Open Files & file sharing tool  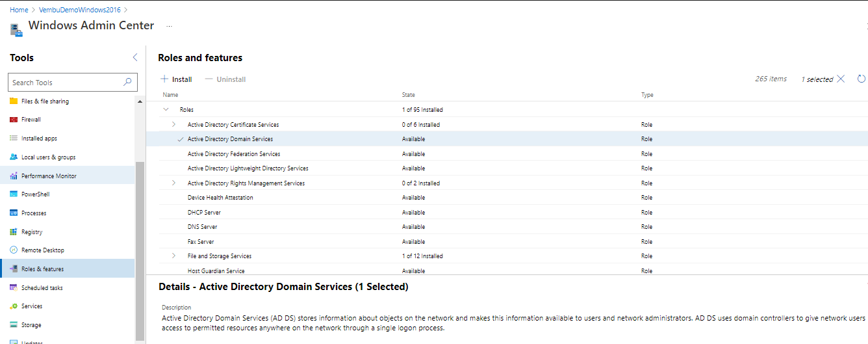pos(45,101)
